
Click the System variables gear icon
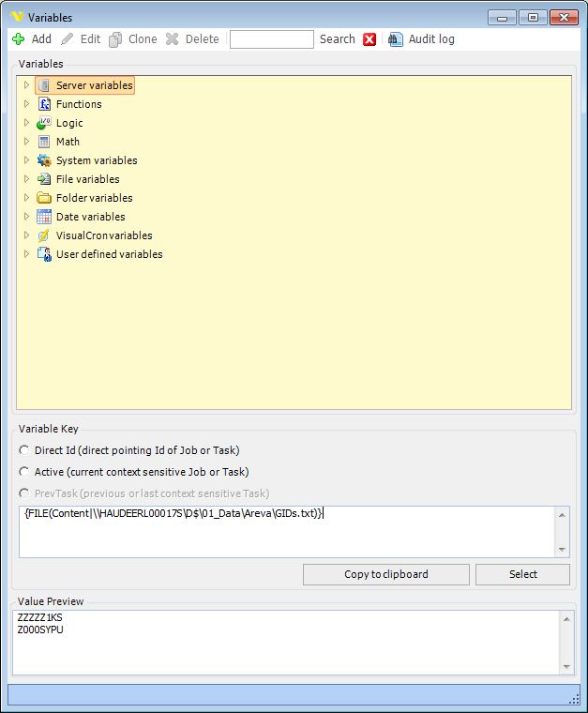pyautogui.click(x=44, y=160)
